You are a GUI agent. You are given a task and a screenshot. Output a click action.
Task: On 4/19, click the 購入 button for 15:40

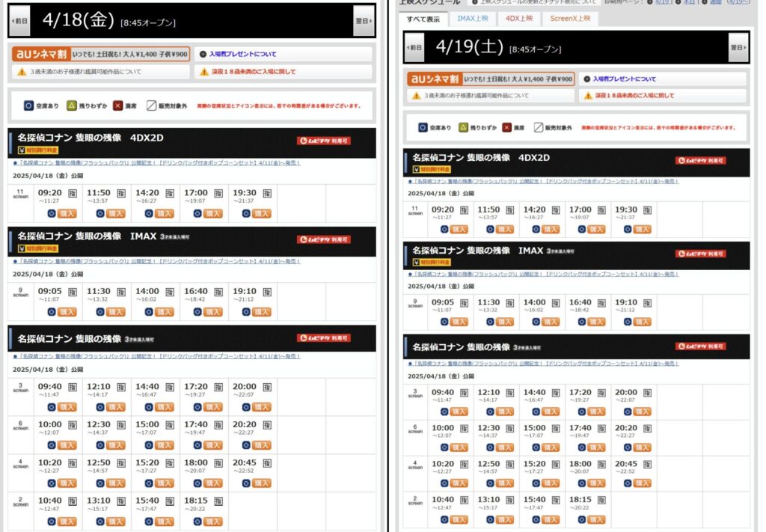coord(551,520)
